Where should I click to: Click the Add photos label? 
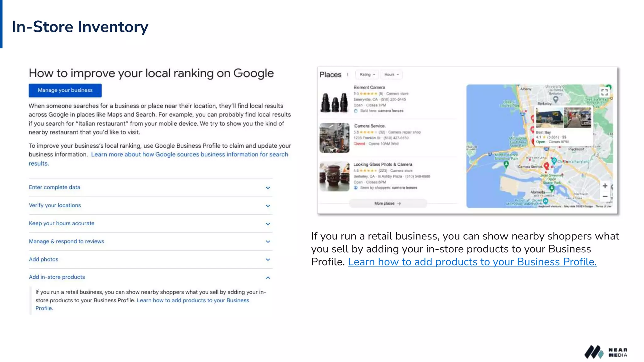(x=43, y=259)
